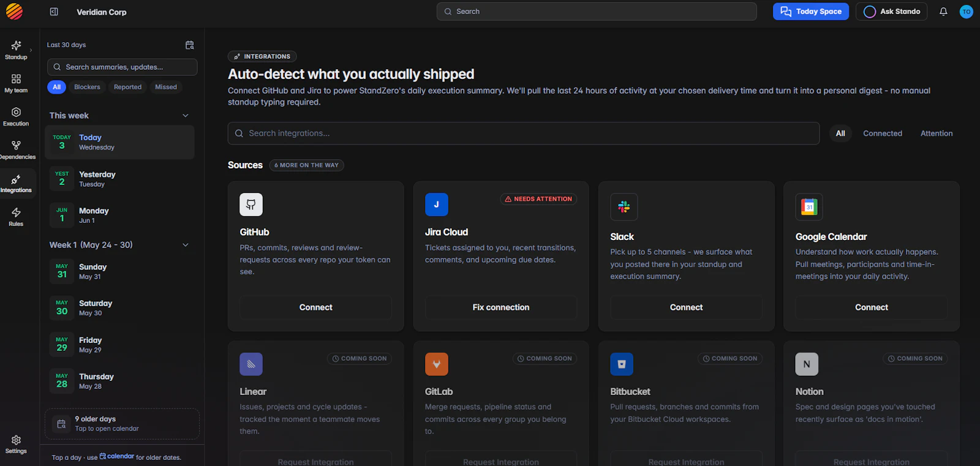Switch to the Connected integrations tab

pyautogui.click(x=883, y=133)
